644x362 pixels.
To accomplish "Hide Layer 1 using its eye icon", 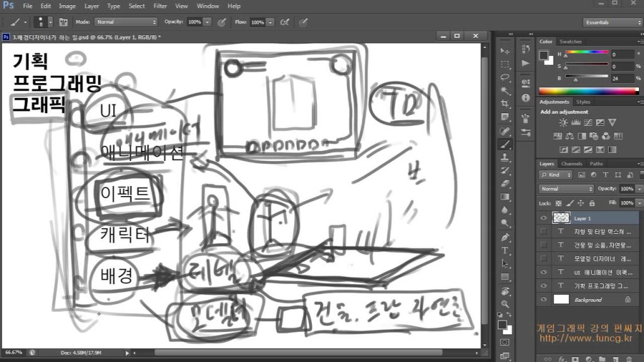I will (544, 218).
